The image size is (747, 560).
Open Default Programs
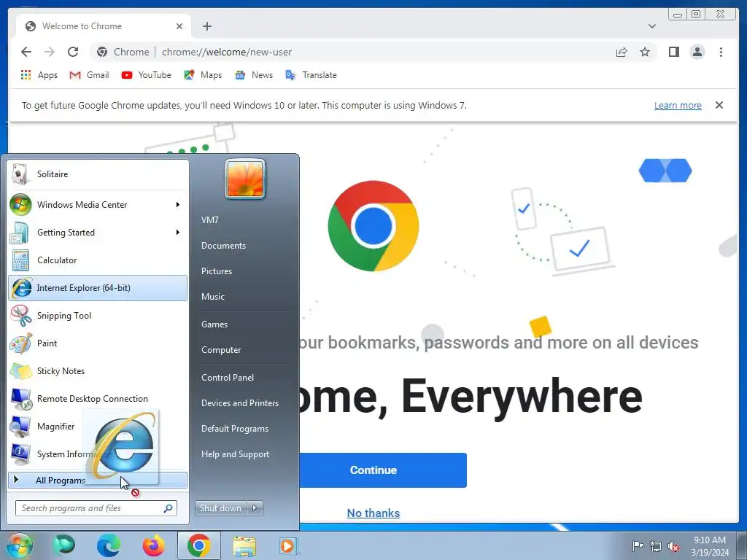[235, 429]
